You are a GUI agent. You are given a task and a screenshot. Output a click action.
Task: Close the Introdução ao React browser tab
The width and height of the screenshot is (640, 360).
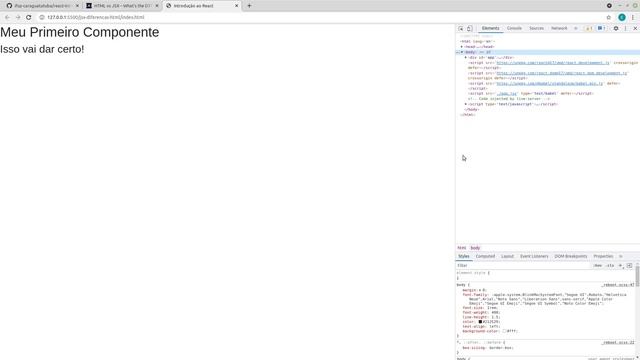click(x=236, y=6)
